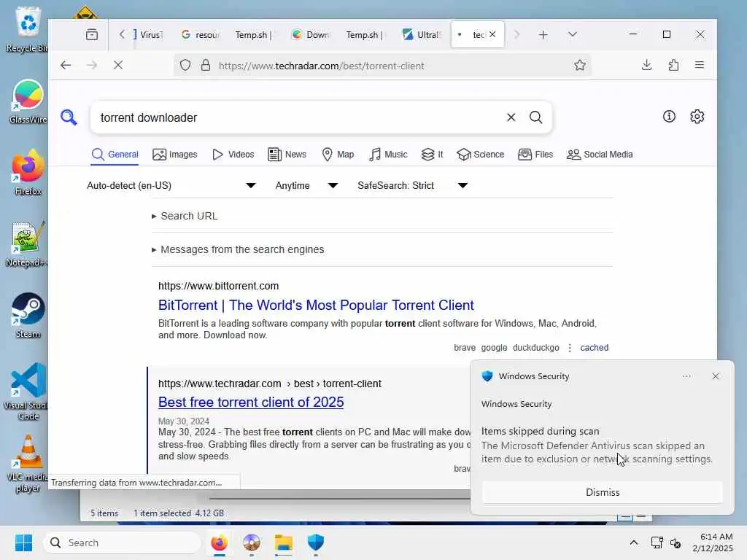Open the extensions puzzle icon
The height and width of the screenshot is (560, 747).
(673, 65)
